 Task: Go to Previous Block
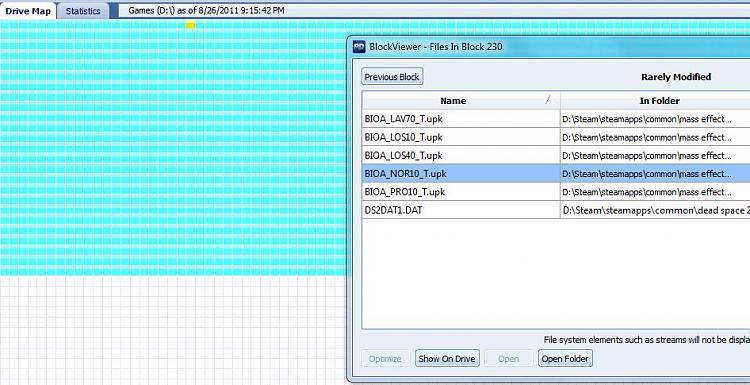click(x=392, y=77)
